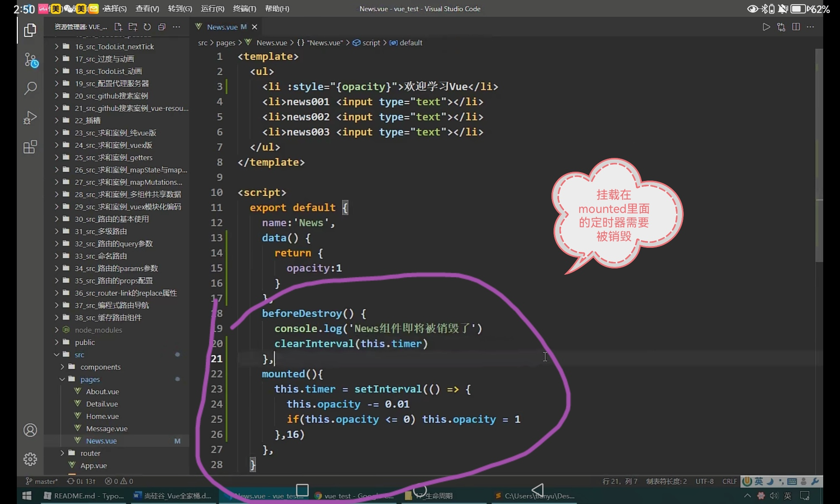This screenshot has width=840, height=504.
Task: Close the News.vue editor tab
Action: 254,27
